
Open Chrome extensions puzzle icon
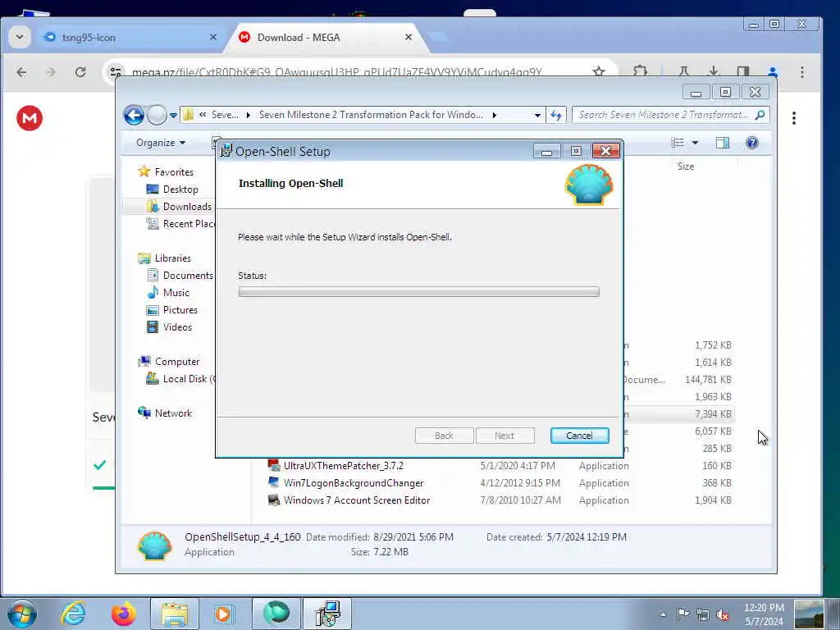coord(640,72)
